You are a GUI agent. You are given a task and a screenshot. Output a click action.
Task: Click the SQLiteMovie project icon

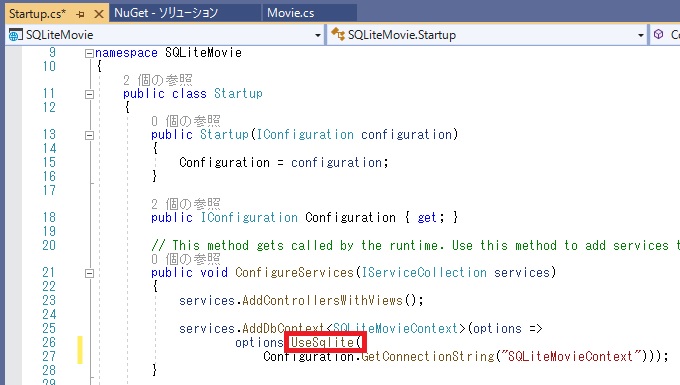click(x=16, y=35)
